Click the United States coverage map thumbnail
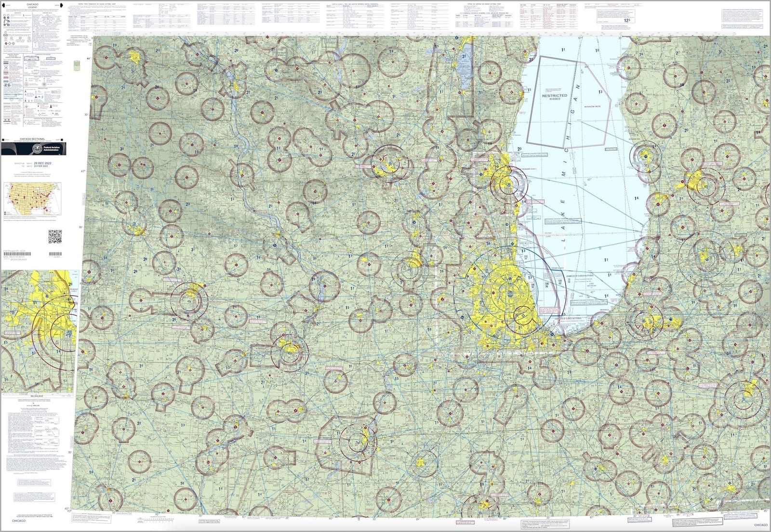 [32, 197]
